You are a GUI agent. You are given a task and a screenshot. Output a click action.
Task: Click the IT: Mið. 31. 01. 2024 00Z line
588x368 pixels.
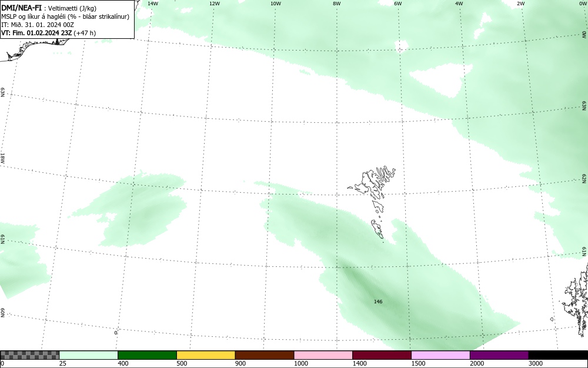tap(38, 25)
